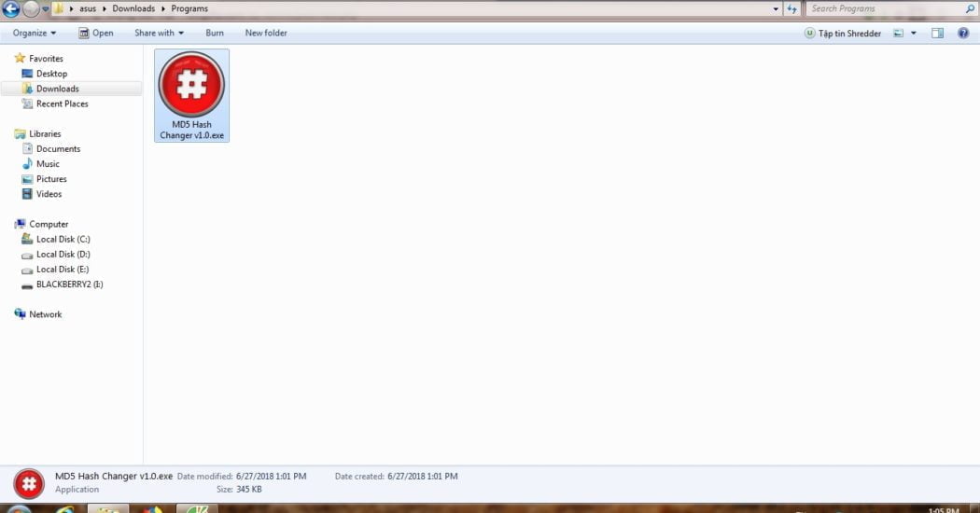Click the Local Disk (C:) drive icon

(x=27, y=239)
